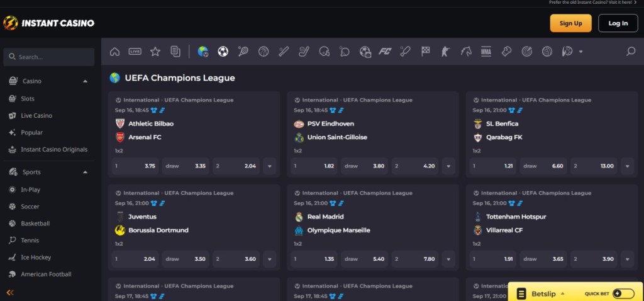Open Live Casino in the sidebar

(x=36, y=116)
